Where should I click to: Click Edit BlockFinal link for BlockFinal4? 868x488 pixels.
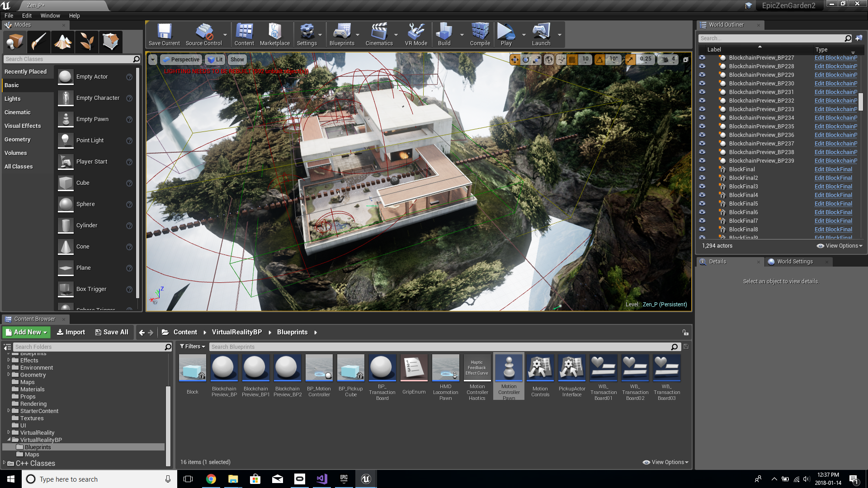click(x=833, y=195)
